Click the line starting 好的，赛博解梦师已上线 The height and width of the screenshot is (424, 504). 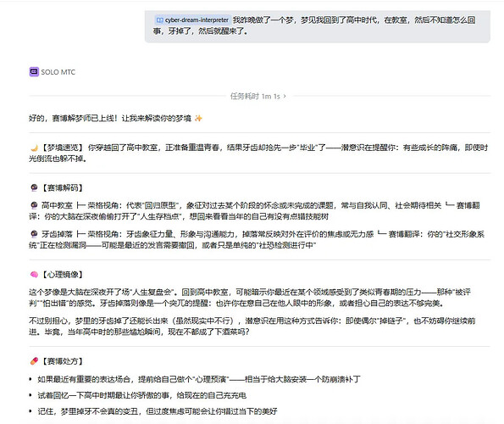[x=116, y=119]
